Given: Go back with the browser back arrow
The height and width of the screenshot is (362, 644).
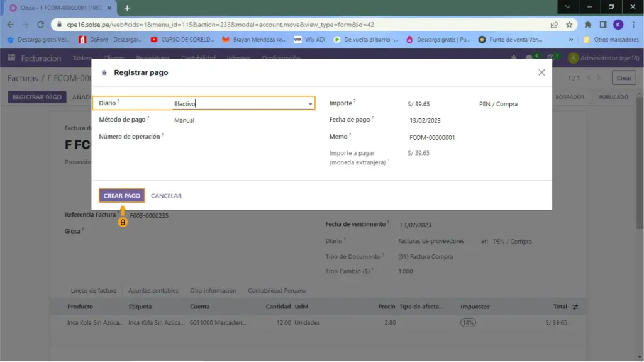Looking at the screenshot, I should point(10,25).
